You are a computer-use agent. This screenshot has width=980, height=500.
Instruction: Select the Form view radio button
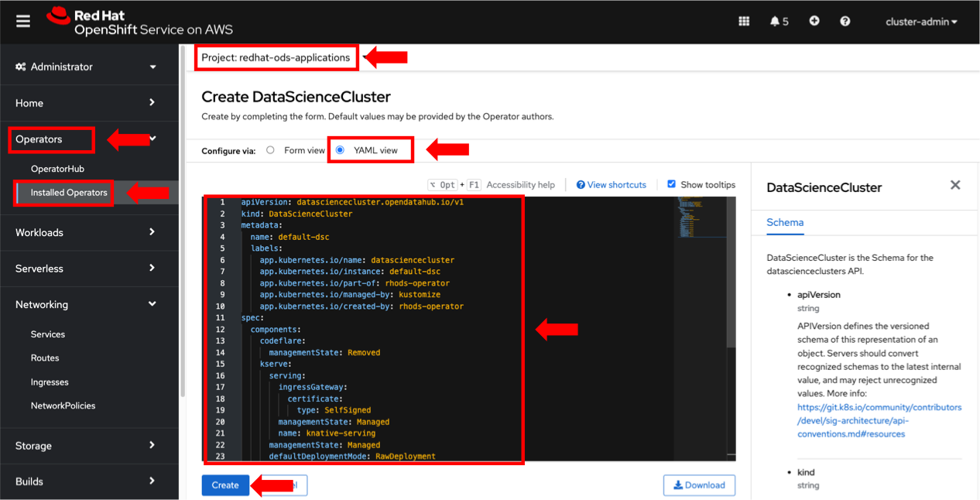pyautogui.click(x=270, y=150)
